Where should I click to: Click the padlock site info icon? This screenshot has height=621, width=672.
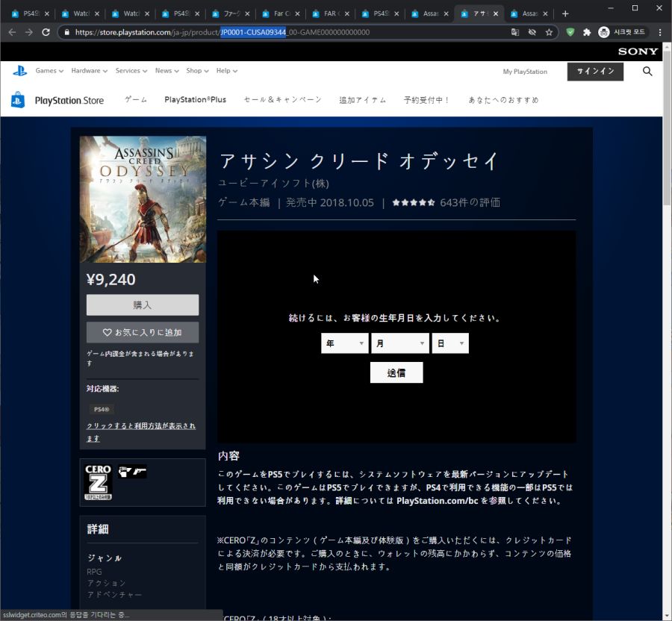[x=67, y=32]
